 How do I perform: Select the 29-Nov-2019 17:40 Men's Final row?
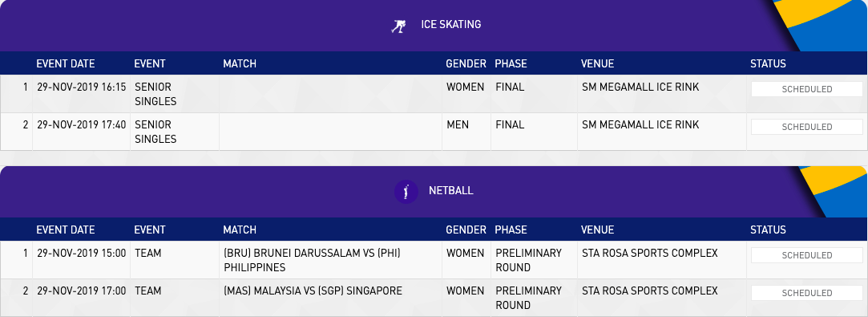tap(434, 132)
